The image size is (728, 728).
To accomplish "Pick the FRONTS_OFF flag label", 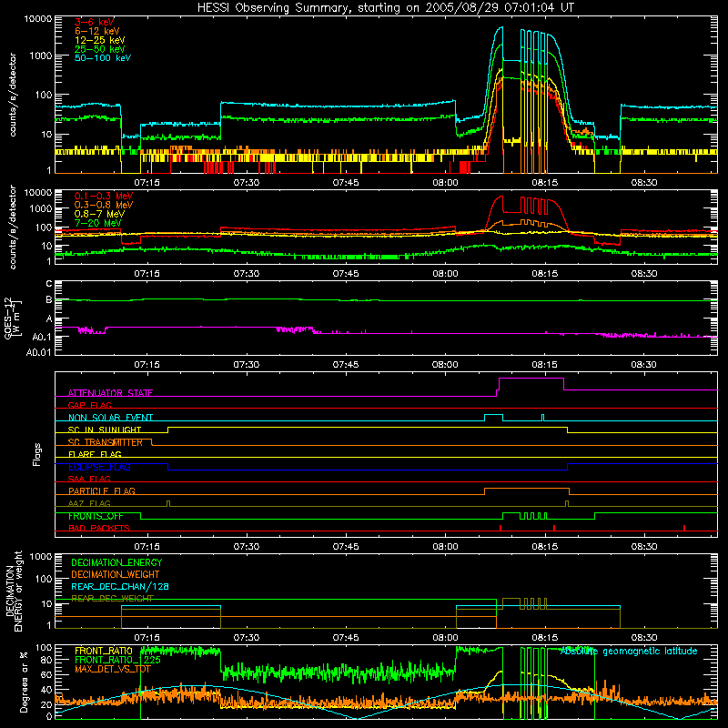I will coord(96,516).
